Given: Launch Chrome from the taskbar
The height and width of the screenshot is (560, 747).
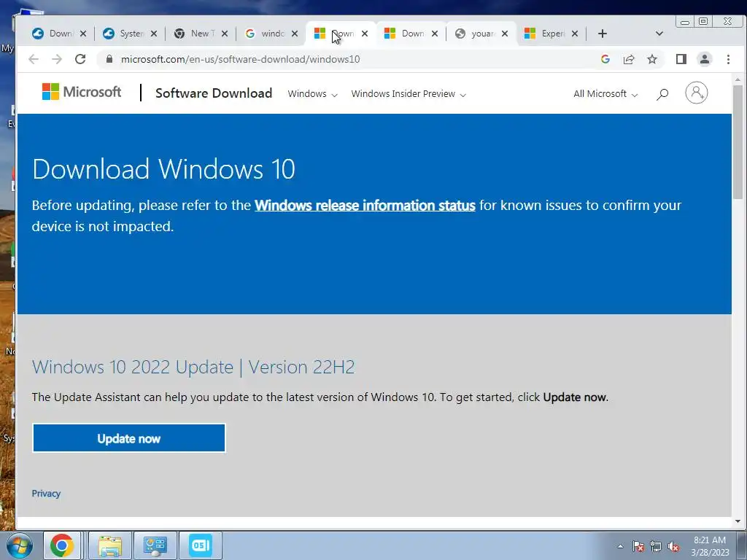Looking at the screenshot, I should click(x=62, y=545).
